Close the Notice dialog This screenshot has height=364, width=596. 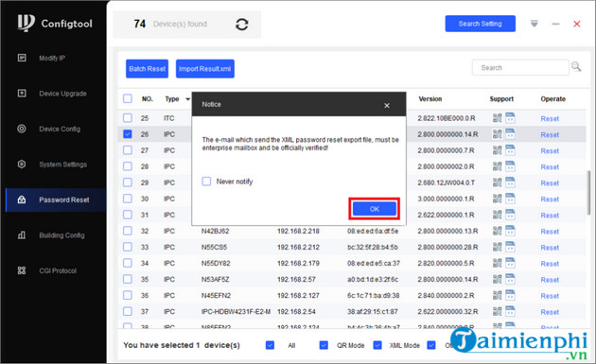pyautogui.click(x=387, y=105)
